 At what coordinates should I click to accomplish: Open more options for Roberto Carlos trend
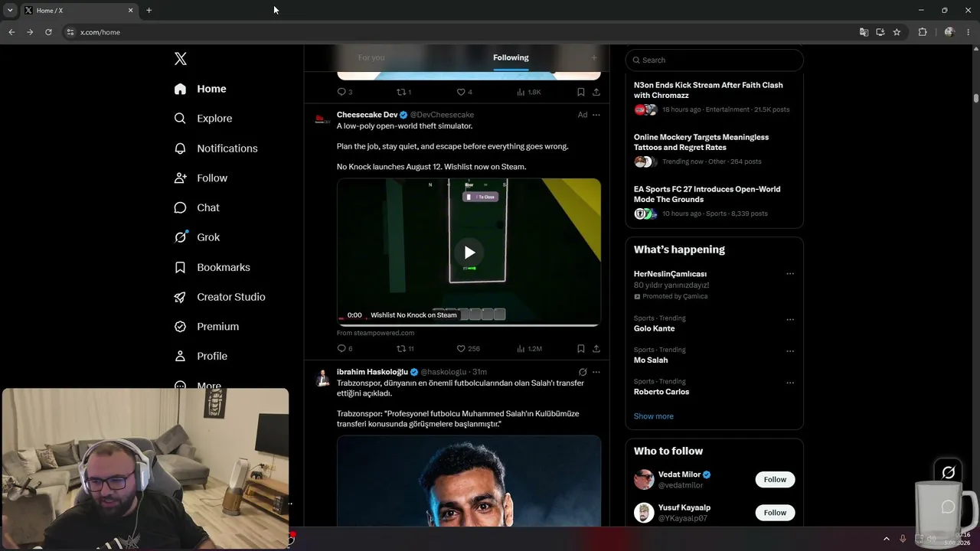790,383
